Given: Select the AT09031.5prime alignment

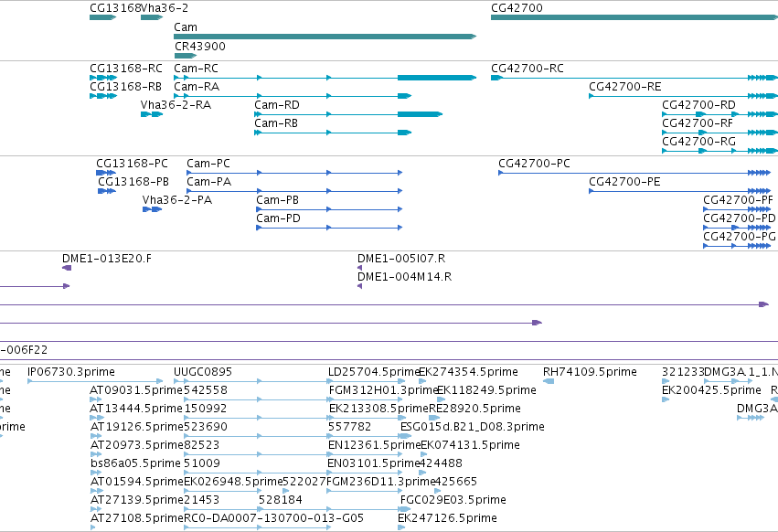Looking at the screenshot, I should (96, 399).
